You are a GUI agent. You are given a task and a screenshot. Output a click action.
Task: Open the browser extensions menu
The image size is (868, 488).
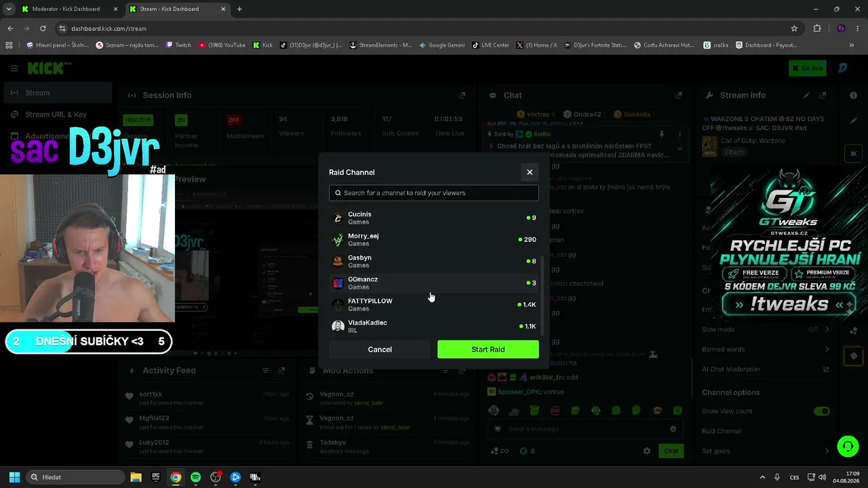[817, 28]
